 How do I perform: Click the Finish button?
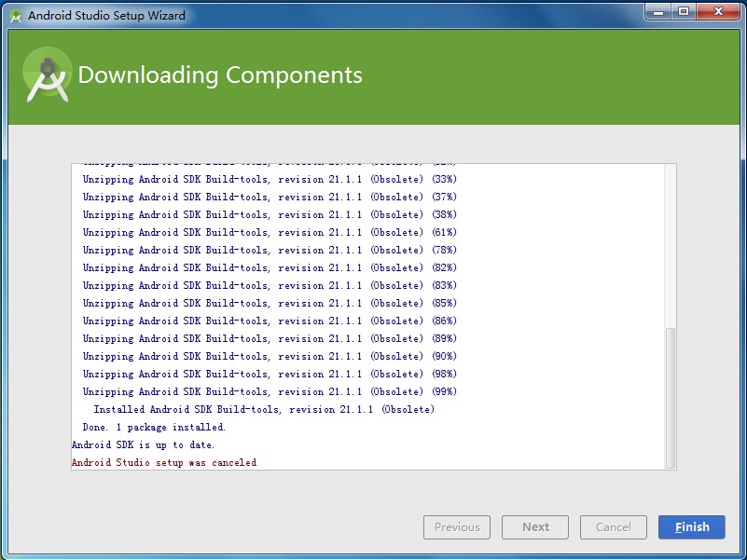(x=692, y=527)
